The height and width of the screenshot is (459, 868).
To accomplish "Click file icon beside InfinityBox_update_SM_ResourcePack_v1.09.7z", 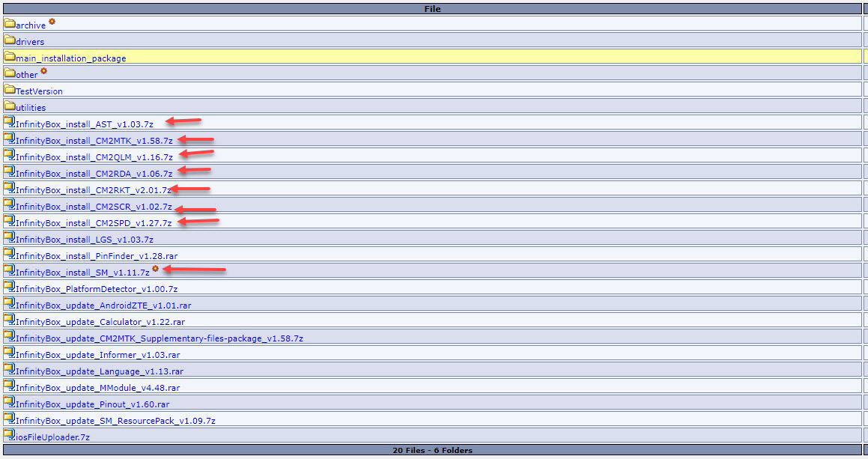I will pos(10,419).
